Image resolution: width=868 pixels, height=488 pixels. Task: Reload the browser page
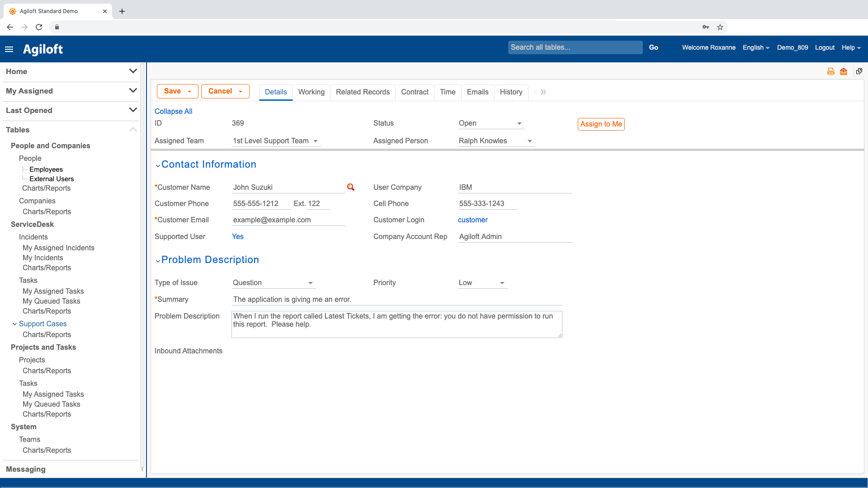click(39, 27)
